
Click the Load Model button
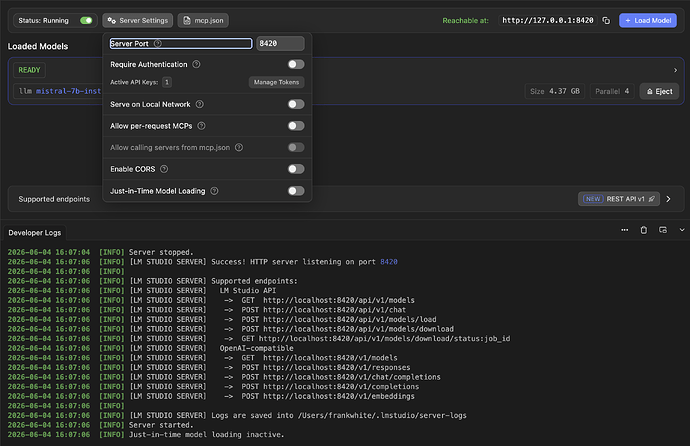648,21
